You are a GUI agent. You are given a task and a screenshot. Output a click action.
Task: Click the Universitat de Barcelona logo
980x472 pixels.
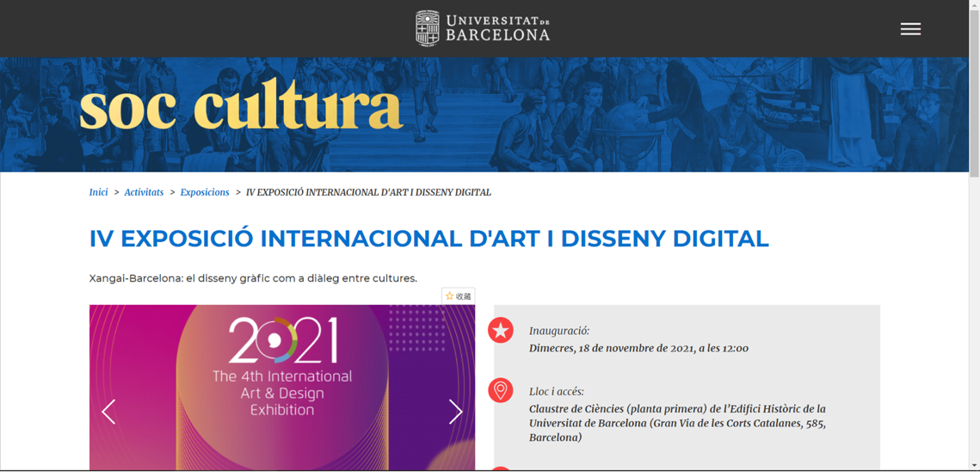point(483,28)
